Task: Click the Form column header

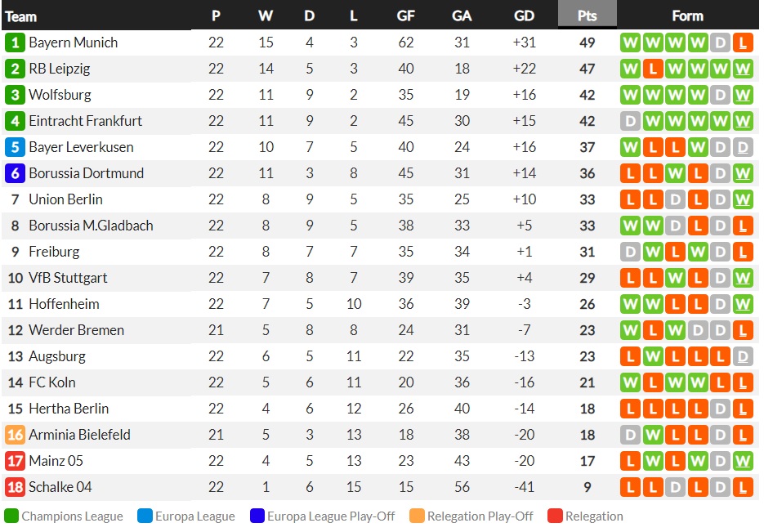Action: coord(687,16)
